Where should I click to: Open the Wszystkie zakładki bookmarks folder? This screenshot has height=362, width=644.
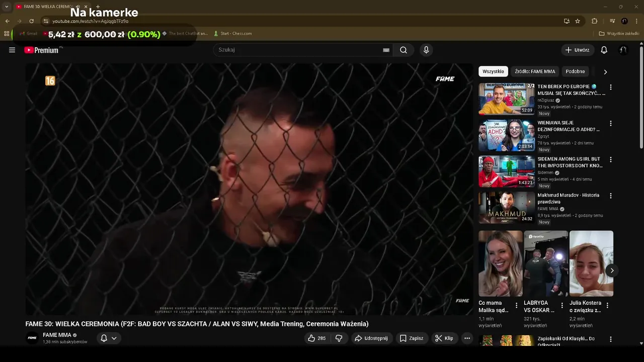pos(619,34)
